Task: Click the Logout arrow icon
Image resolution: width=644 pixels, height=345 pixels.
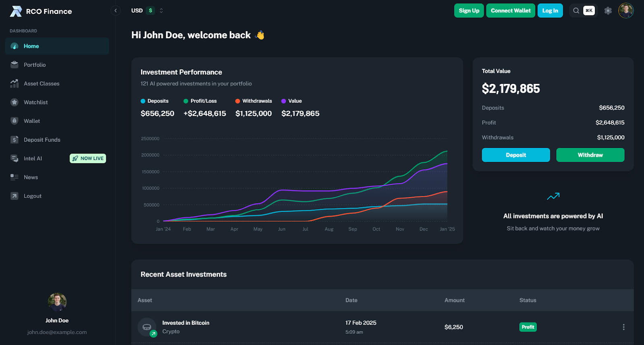Action: pos(14,196)
